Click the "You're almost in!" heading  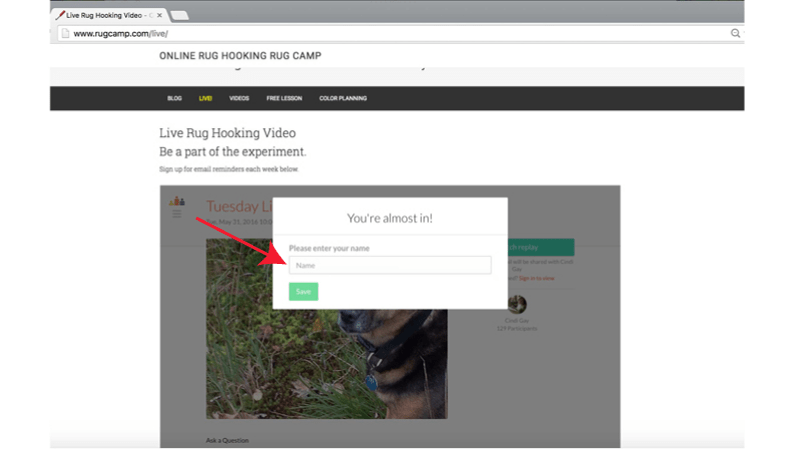pyautogui.click(x=390, y=218)
